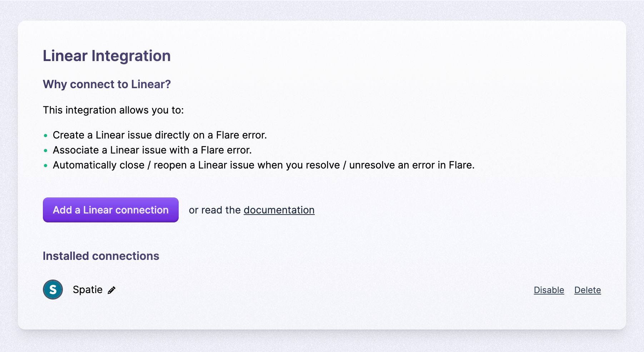Open the Installed connections section
Viewport: 644px width, 352px height.
[101, 256]
